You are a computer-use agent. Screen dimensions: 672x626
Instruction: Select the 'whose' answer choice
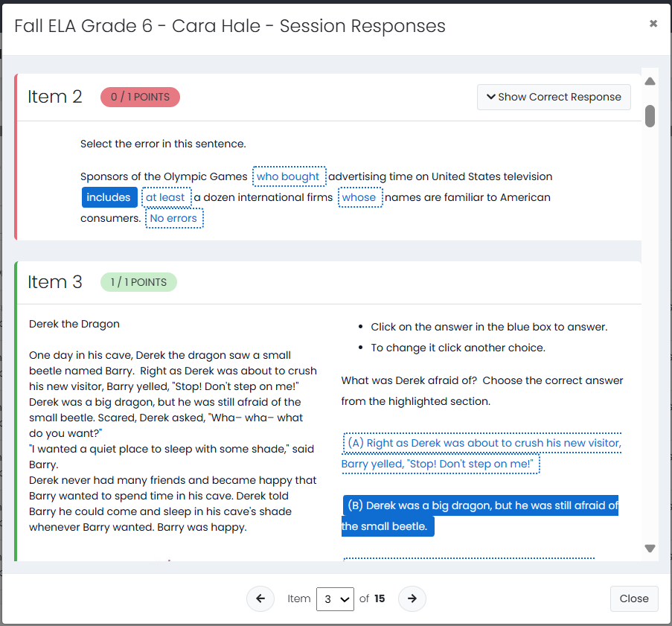point(359,197)
